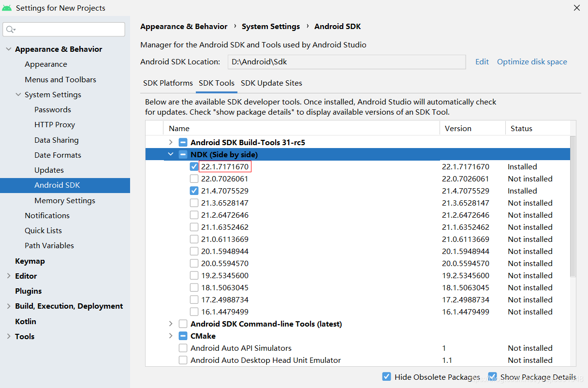Viewport: 588px width, 388px height.
Task: Collapse the Appearance & Behavior section
Action: [8, 49]
